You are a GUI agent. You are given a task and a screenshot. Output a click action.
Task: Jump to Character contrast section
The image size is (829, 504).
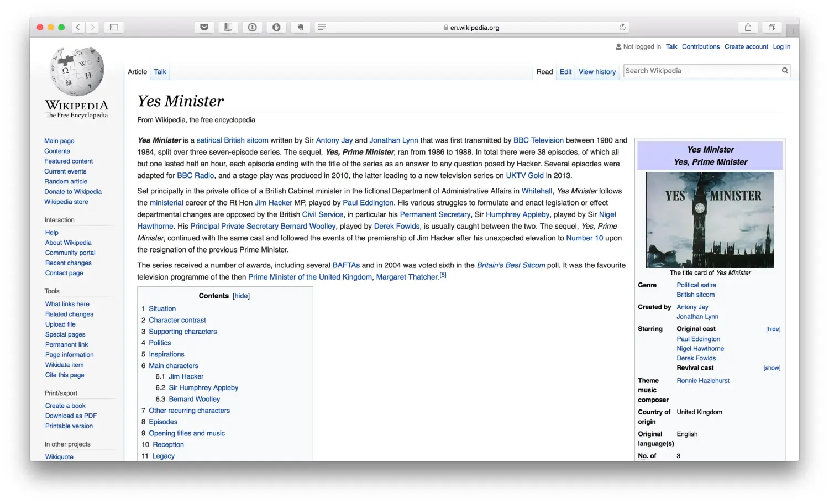tap(177, 321)
